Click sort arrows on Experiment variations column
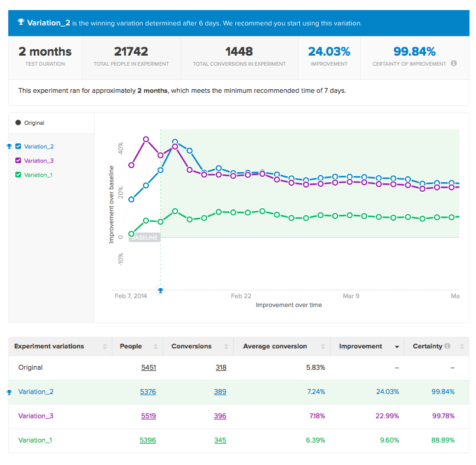The width and height of the screenshot is (476, 465). click(x=105, y=347)
